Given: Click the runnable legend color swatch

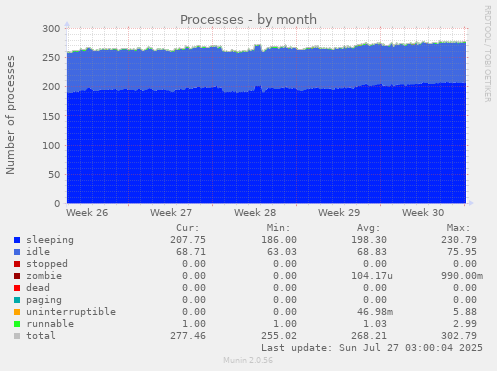Looking at the screenshot, I should (x=17, y=324).
